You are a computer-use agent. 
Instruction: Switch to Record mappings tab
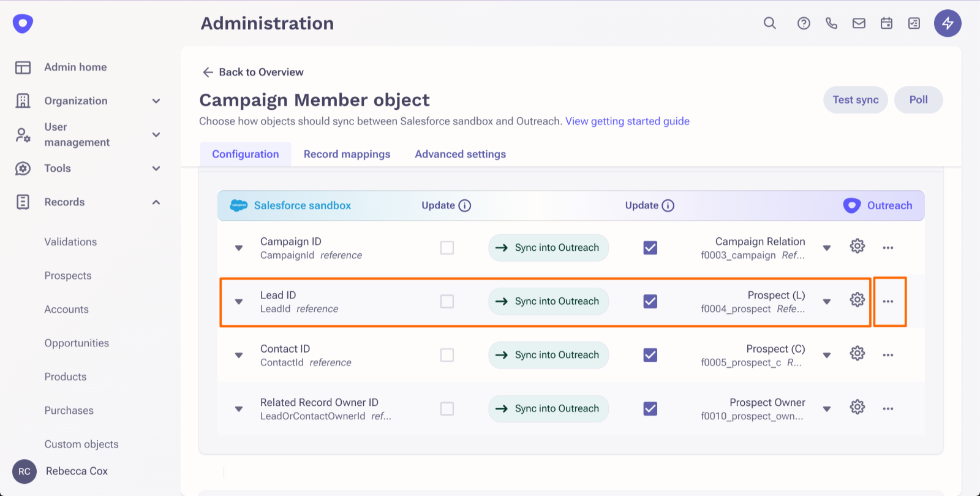(347, 155)
